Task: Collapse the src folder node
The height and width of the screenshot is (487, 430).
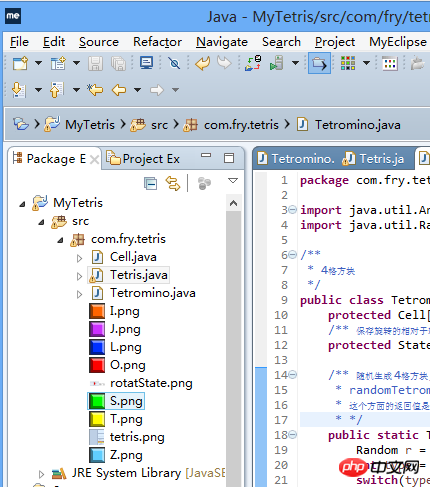Action: click(41, 222)
